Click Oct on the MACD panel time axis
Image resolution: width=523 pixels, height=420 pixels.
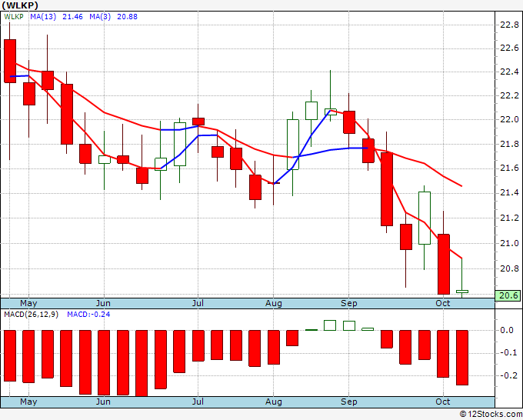443,402
